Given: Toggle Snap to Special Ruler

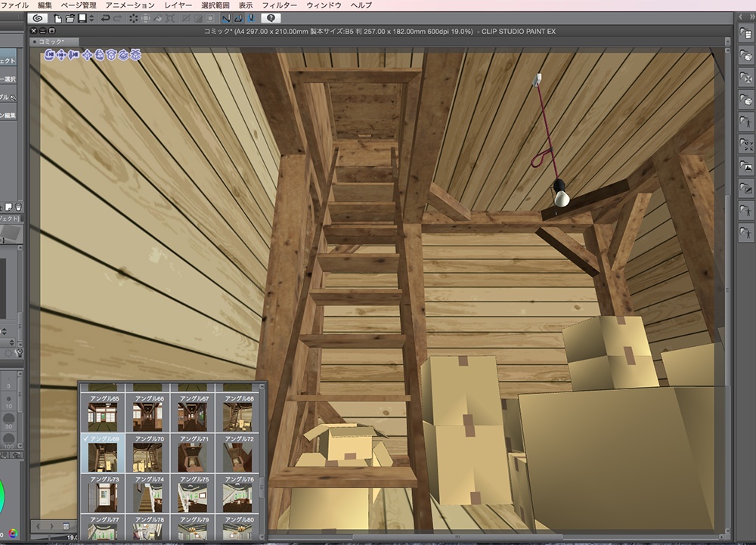Looking at the screenshot, I should pos(238,18).
